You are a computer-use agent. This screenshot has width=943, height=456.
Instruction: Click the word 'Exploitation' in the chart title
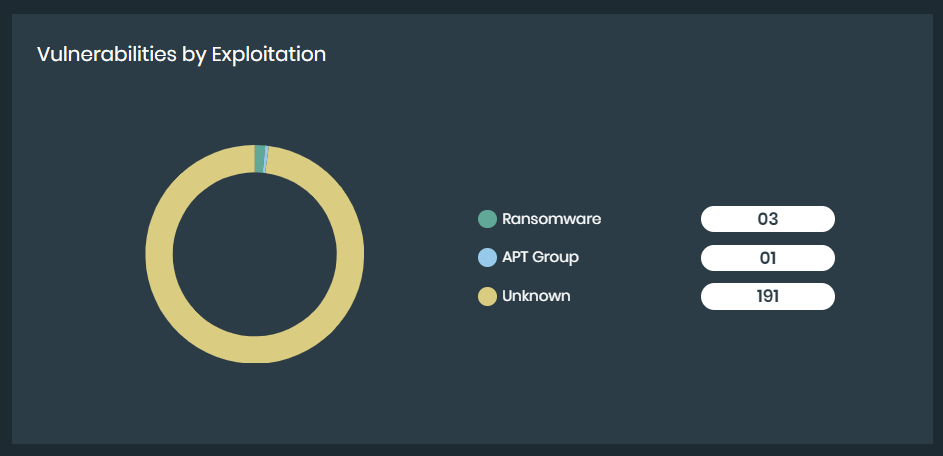[268, 54]
